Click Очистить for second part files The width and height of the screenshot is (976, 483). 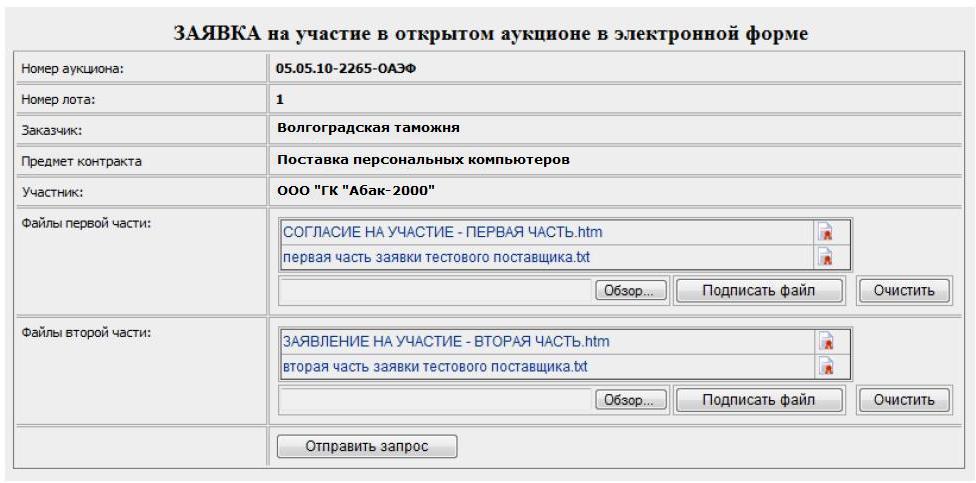coord(904,400)
